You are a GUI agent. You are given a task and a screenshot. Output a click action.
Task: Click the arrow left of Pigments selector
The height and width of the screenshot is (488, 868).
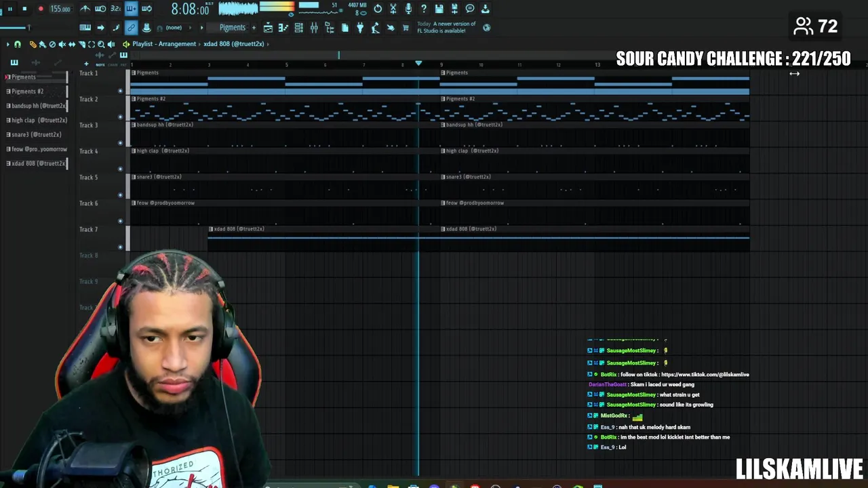click(x=201, y=28)
